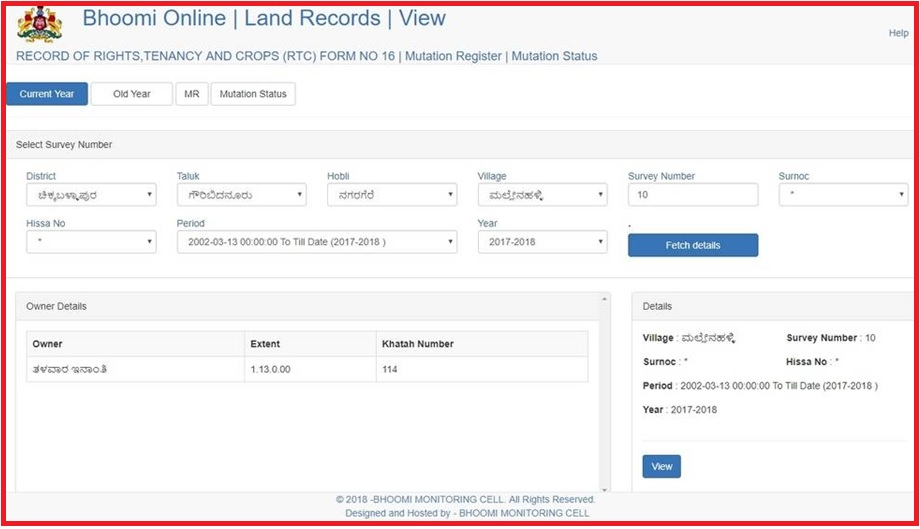
Task: Click the Karnataka state emblem logo
Action: (39, 25)
